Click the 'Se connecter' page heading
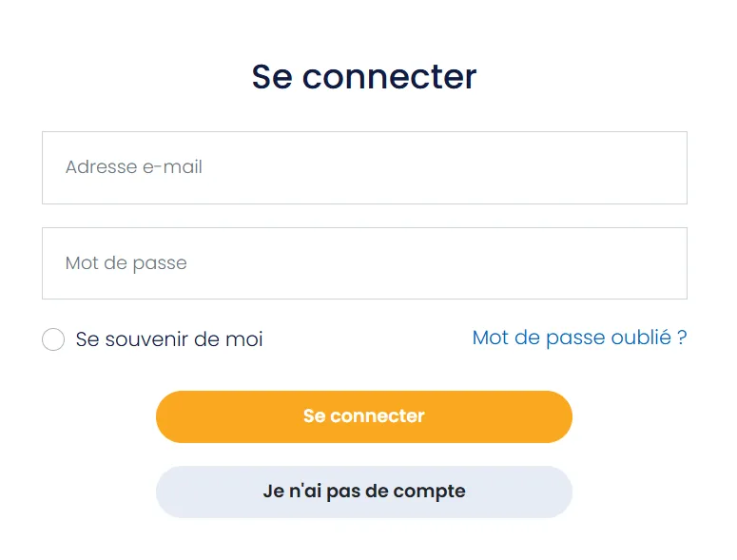The width and height of the screenshot is (737, 560). pyautogui.click(x=364, y=76)
